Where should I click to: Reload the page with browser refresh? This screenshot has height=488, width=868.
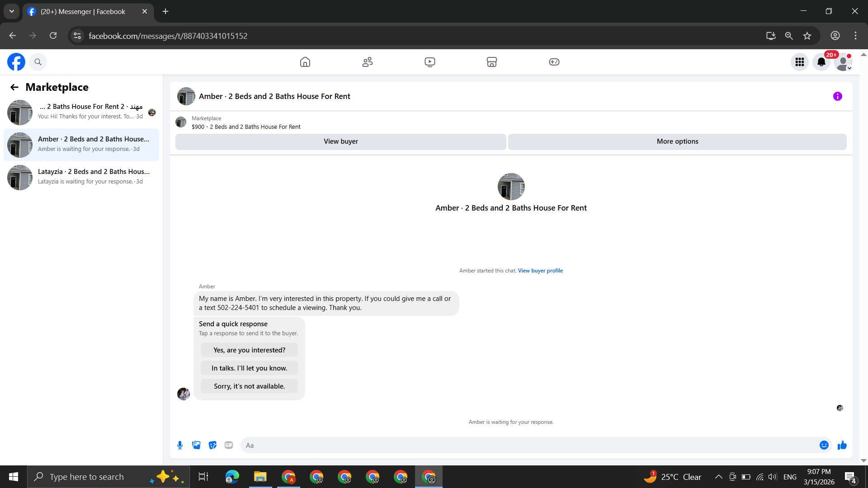[x=53, y=36]
